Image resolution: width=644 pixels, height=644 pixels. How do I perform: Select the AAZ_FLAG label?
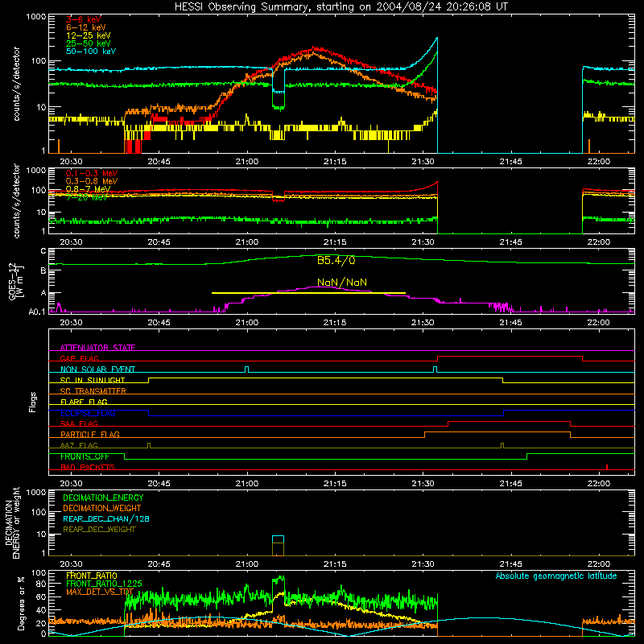coord(79,445)
